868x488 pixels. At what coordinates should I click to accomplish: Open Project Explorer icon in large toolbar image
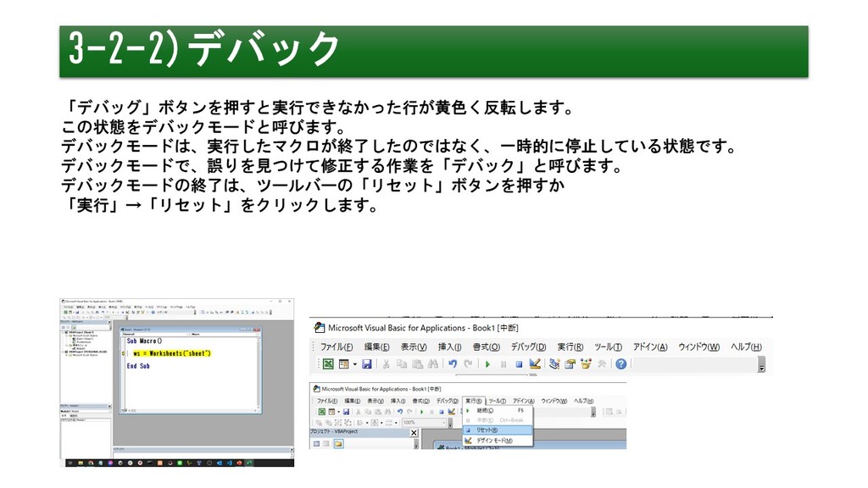(554, 363)
